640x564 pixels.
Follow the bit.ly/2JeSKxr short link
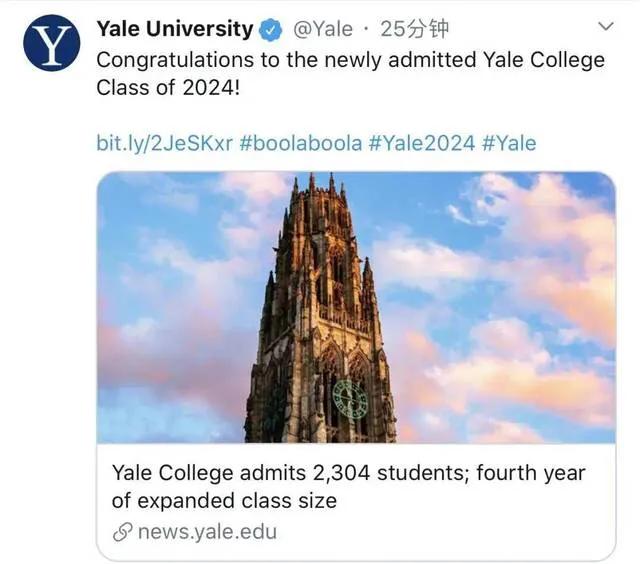164,143
